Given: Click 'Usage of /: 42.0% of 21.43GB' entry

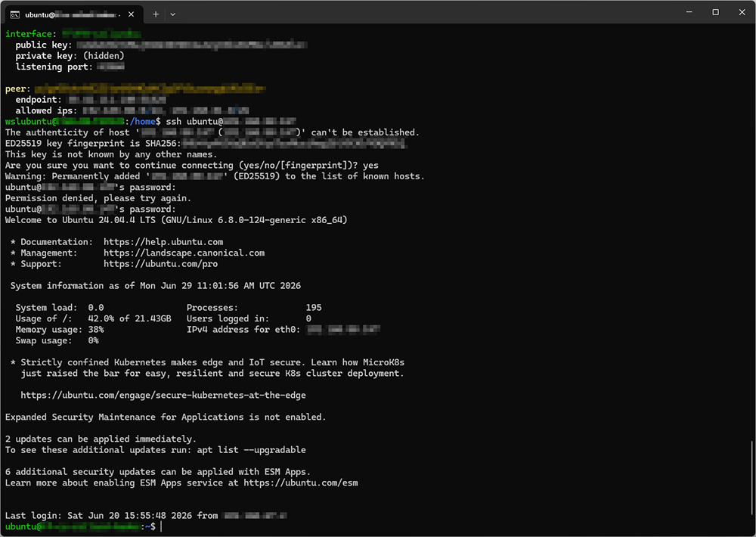Looking at the screenshot, I should (x=94, y=318).
